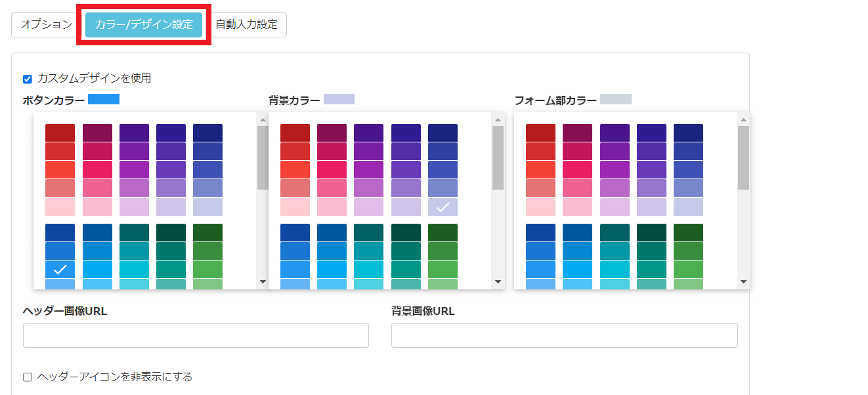Viewport: 868px width, 395px height.
Task: Choose dark red top swatch in 背景カラー palette
Action: 295,133
